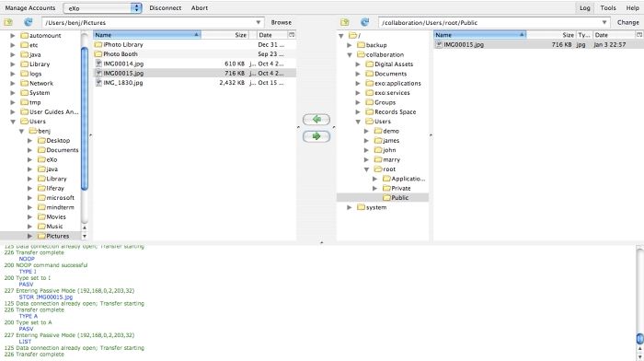Select the mindterm folder in local tree
Image resolution: width=644 pixels, height=361 pixels.
click(x=56, y=207)
